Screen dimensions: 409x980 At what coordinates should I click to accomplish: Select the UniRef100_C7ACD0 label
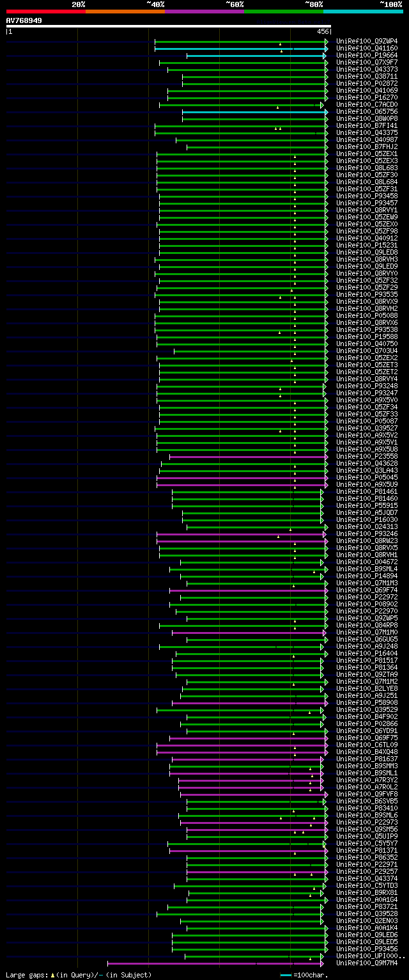pyautogui.click(x=366, y=104)
